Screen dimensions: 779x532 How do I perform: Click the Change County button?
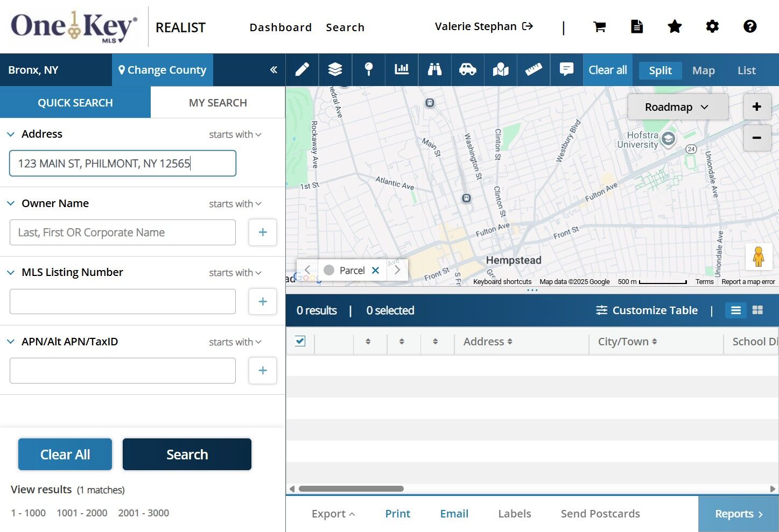(x=163, y=70)
